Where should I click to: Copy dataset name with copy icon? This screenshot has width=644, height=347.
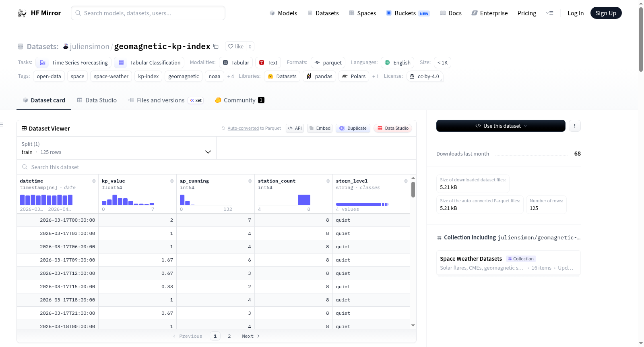click(216, 46)
